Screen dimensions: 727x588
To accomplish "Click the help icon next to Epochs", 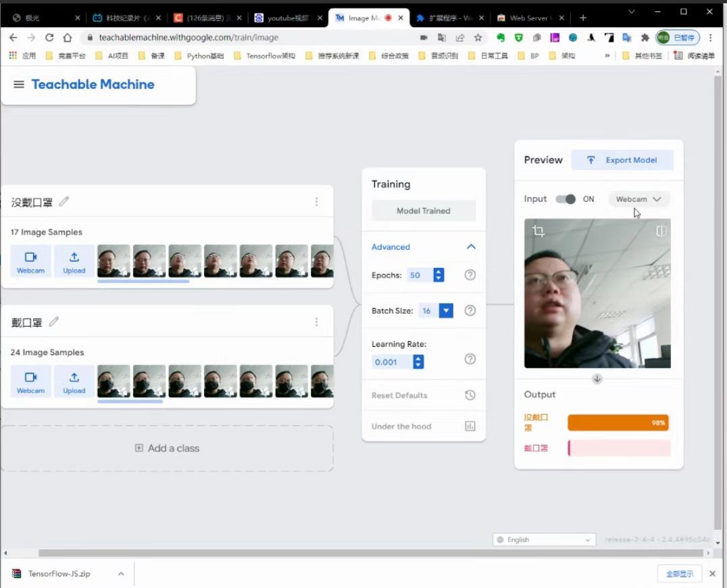I will [x=470, y=275].
